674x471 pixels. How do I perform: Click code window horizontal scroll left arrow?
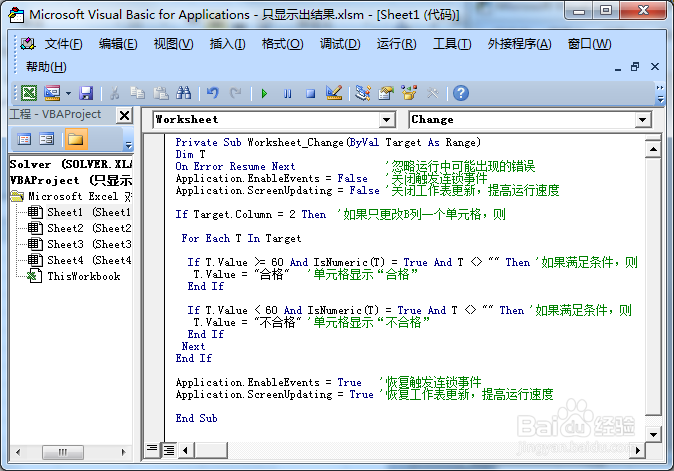(x=185, y=450)
